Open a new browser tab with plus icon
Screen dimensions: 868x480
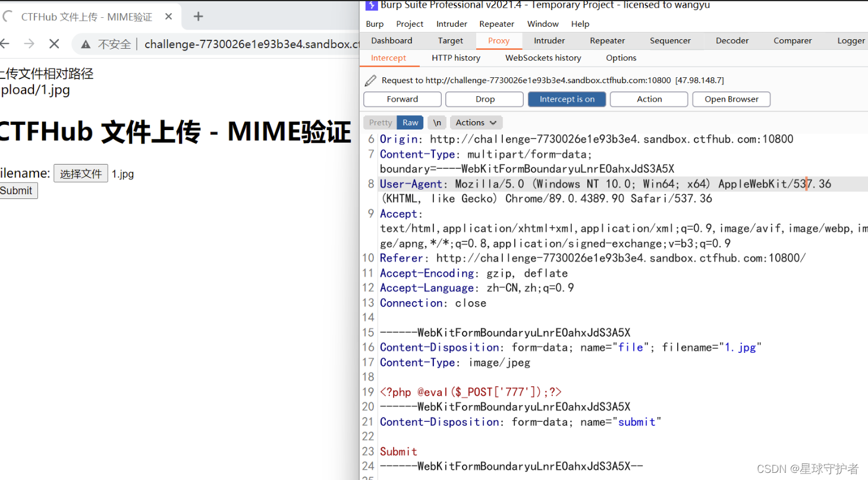[199, 17]
